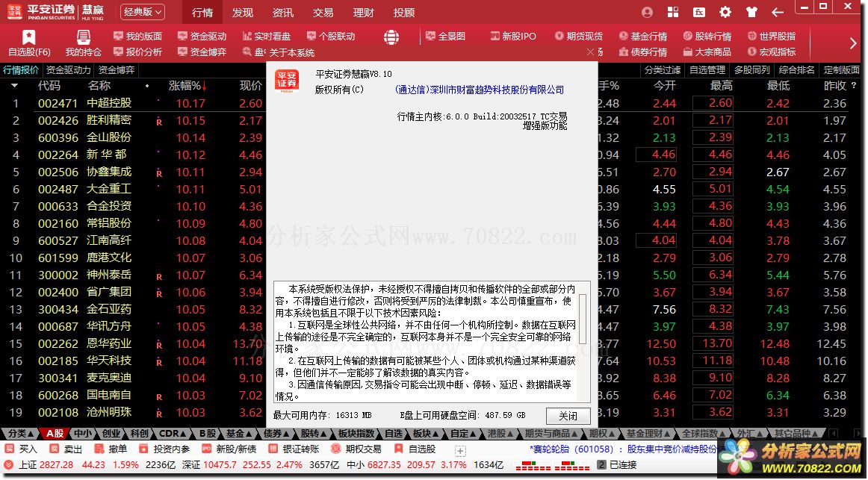Image resolution: width=868 pixels, height=480 pixels.
Task: Expand toolbar with the right chevron
Action: pos(853,44)
